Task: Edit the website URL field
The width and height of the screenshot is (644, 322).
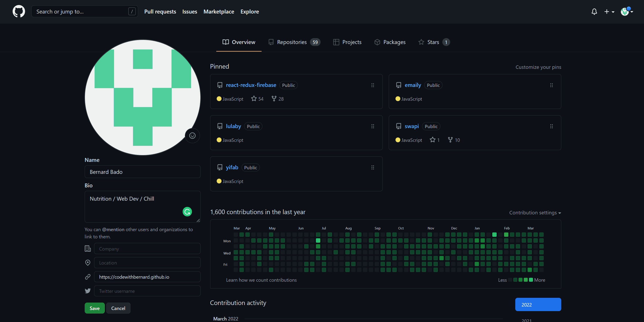Action: (147, 277)
